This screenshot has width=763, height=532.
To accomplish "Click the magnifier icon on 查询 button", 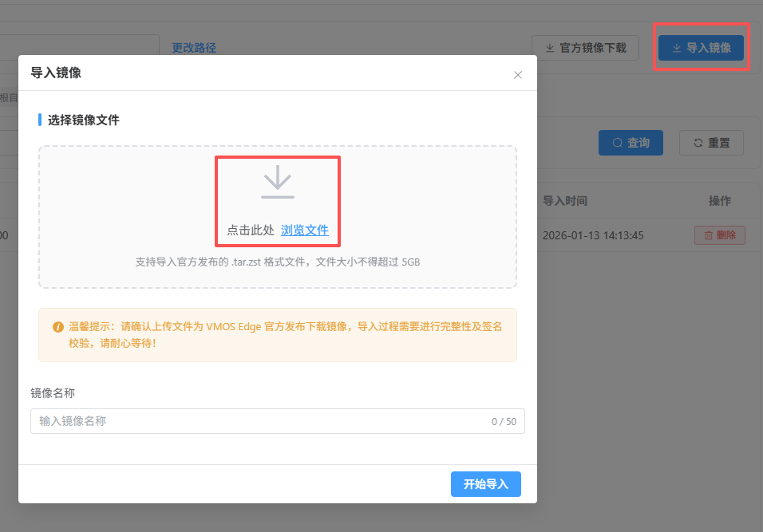I will tap(617, 143).
